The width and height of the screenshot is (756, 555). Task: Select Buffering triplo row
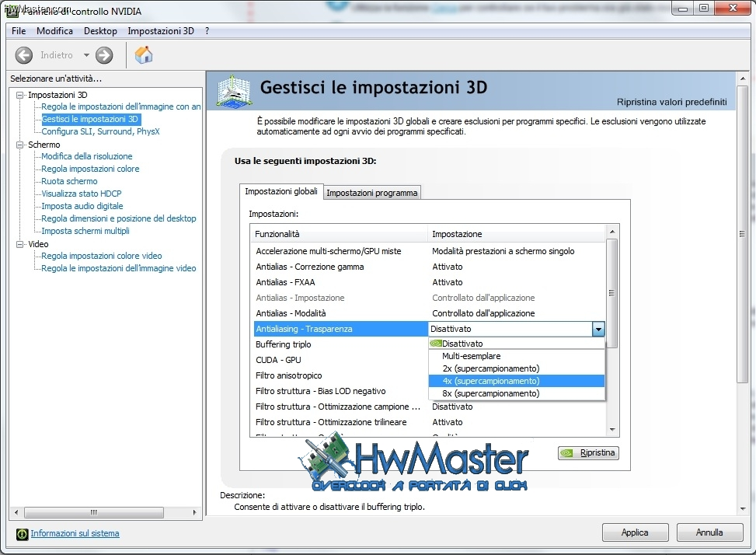click(340, 344)
